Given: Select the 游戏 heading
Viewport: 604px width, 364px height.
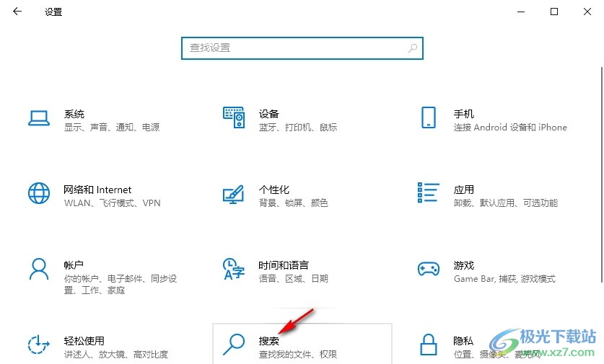Looking at the screenshot, I should tap(464, 265).
